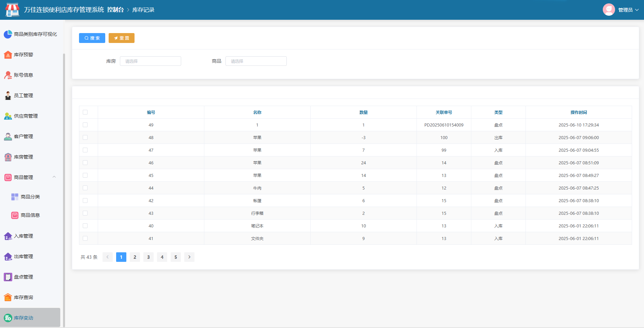Click the 库存查询 orange house icon

pos(8,297)
